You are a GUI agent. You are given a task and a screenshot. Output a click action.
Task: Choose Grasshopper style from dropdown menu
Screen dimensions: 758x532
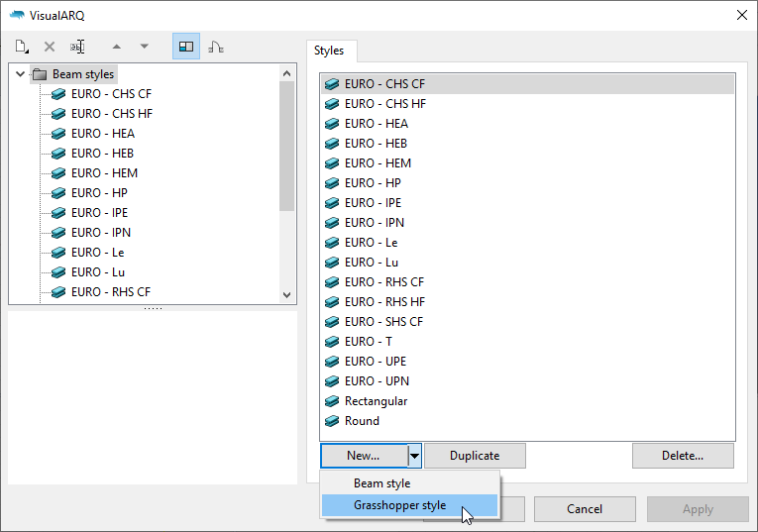coord(410,505)
